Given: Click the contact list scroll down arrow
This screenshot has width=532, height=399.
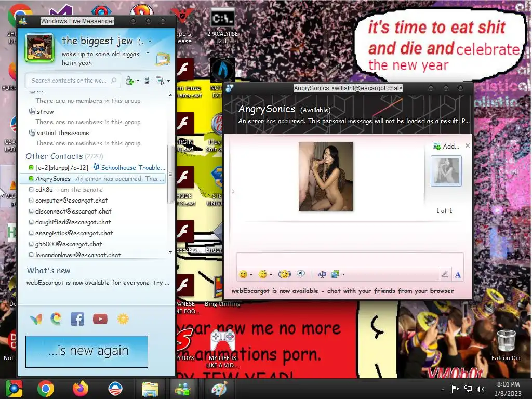Looking at the screenshot, I should pyautogui.click(x=170, y=252).
